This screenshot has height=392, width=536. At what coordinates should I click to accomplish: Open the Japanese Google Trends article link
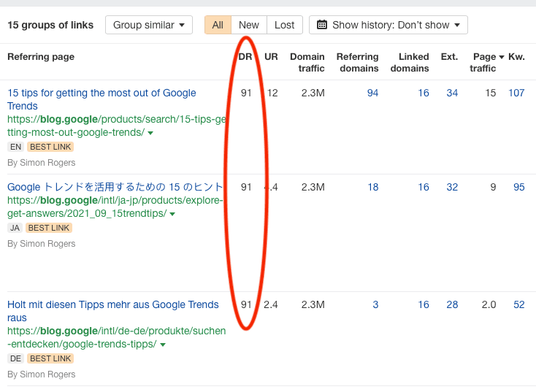coord(115,187)
